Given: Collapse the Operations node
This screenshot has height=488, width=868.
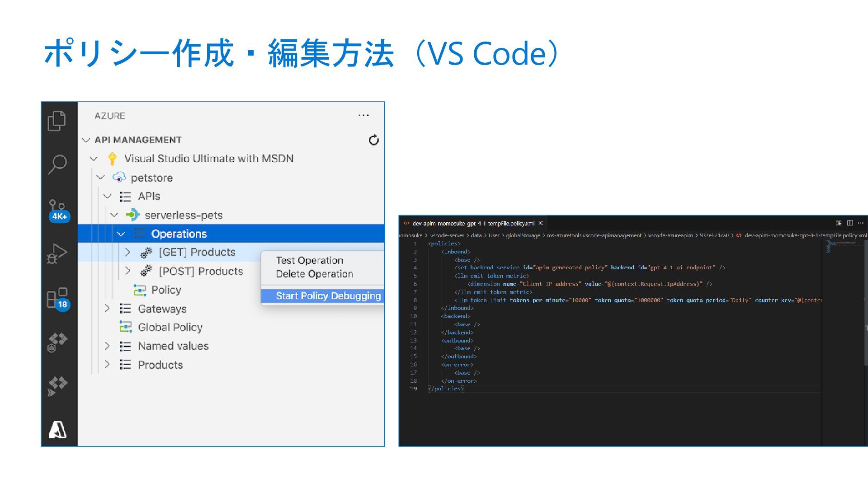Looking at the screenshot, I should tap(121, 234).
